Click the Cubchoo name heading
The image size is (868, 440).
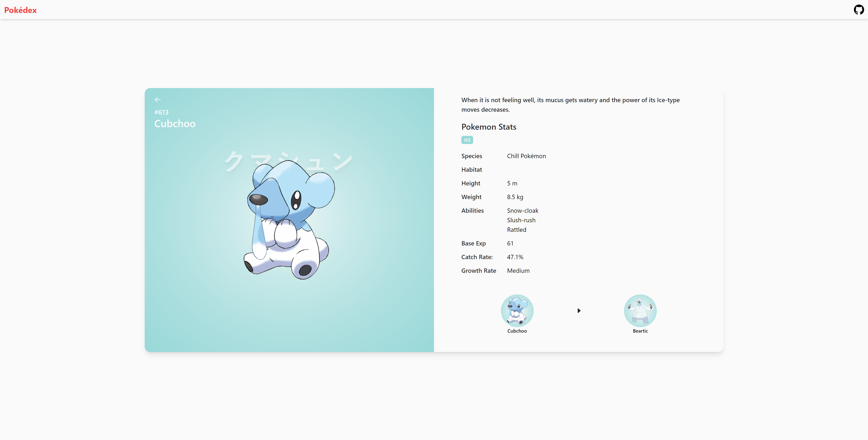175,124
